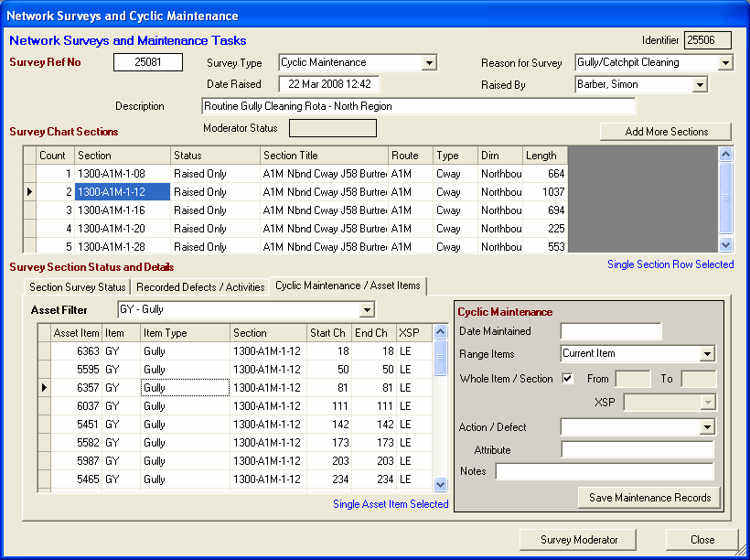Click the Date Maintained input field
750x560 pixels.
click(610, 331)
